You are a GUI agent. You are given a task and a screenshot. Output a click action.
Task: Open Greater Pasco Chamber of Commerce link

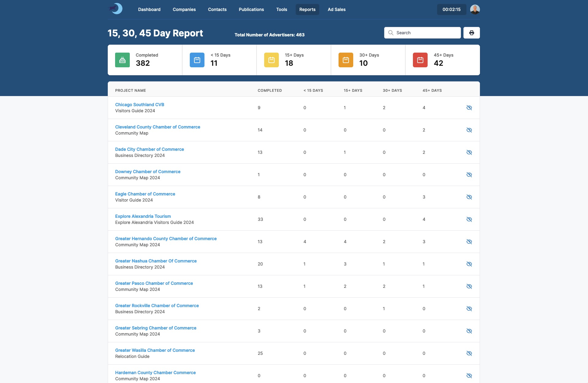pos(154,283)
